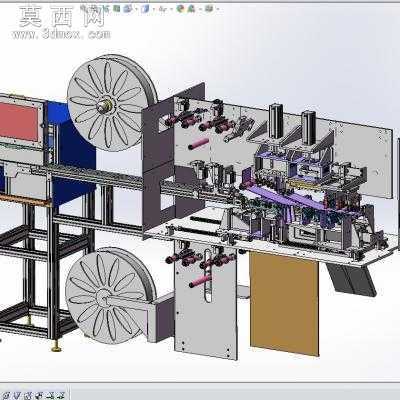400x400 pixels.
Task: Click the Apply Scene icon
Action: pyautogui.click(x=191, y=9)
